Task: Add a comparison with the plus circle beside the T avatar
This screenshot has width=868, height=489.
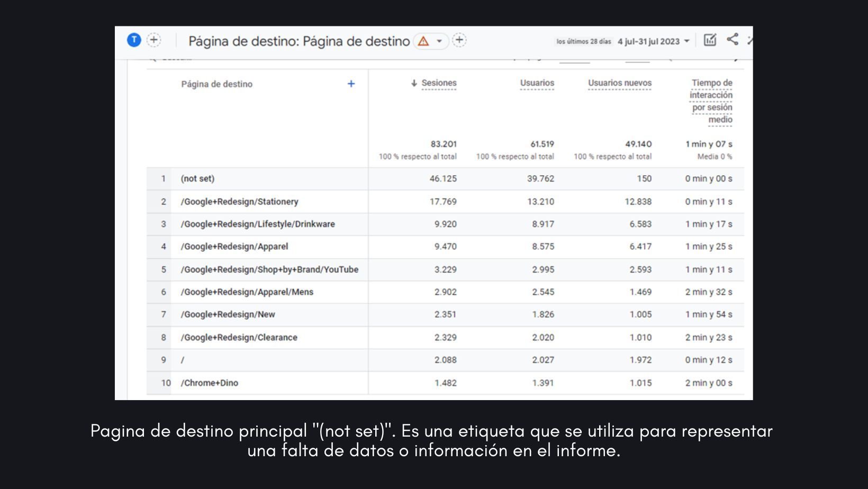Action: tap(153, 40)
